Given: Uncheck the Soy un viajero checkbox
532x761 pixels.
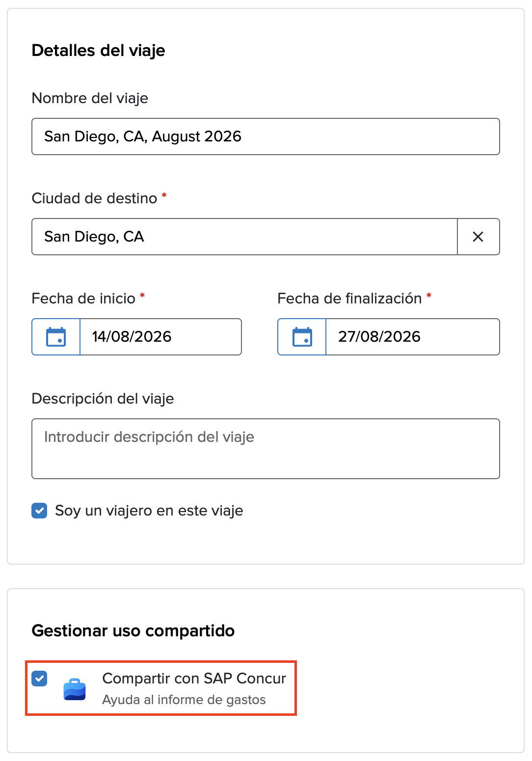Looking at the screenshot, I should click(x=39, y=511).
